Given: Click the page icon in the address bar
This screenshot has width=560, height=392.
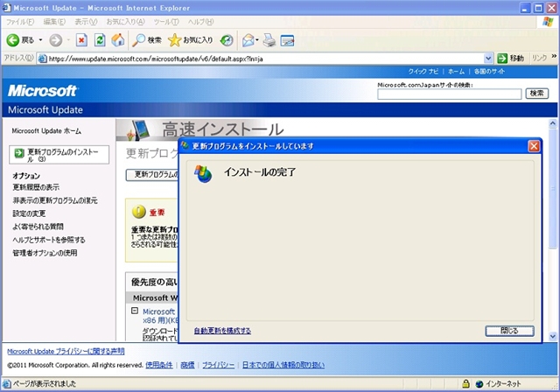Looking at the screenshot, I should click(x=43, y=59).
